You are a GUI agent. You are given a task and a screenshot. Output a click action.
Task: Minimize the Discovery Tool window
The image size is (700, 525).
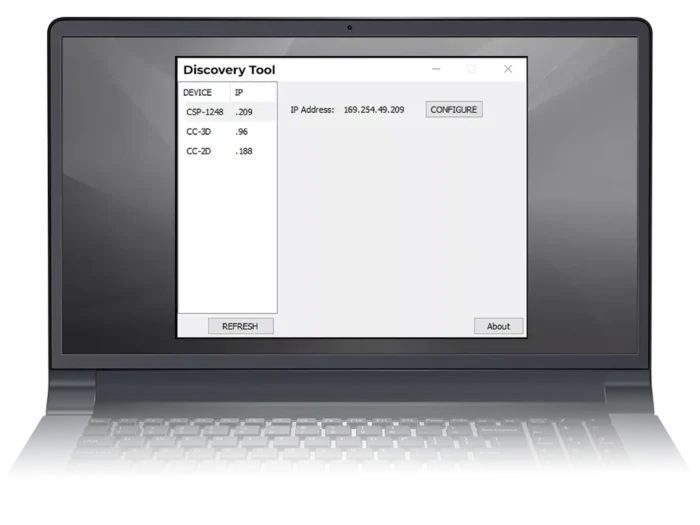point(436,69)
